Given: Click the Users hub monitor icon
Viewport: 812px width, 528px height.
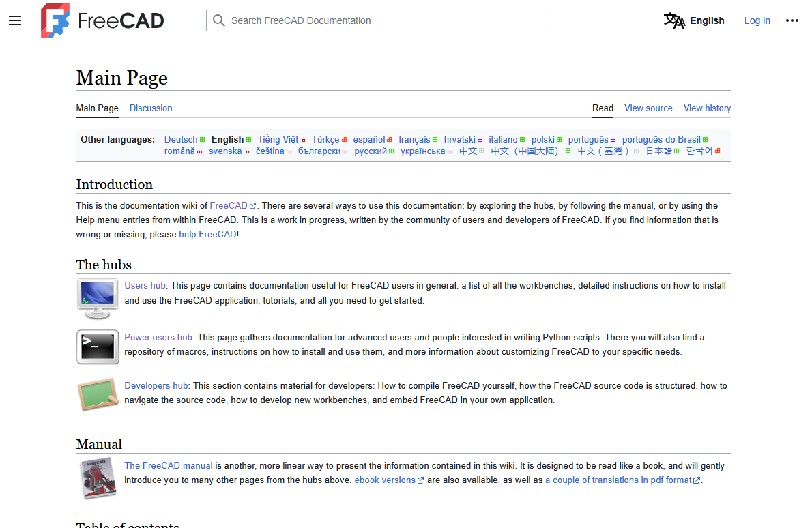Looking at the screenshot, I should point(98,299).
